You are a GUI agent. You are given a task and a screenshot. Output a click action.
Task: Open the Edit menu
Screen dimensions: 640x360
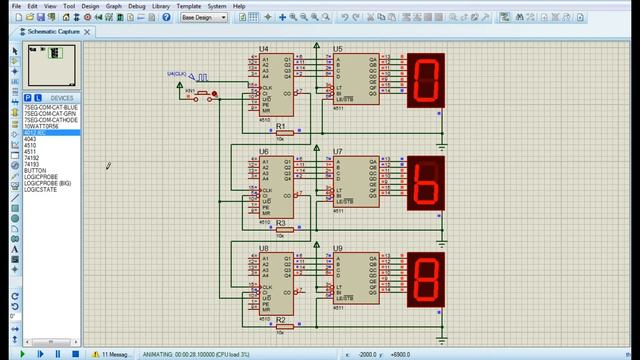[32, 6]
